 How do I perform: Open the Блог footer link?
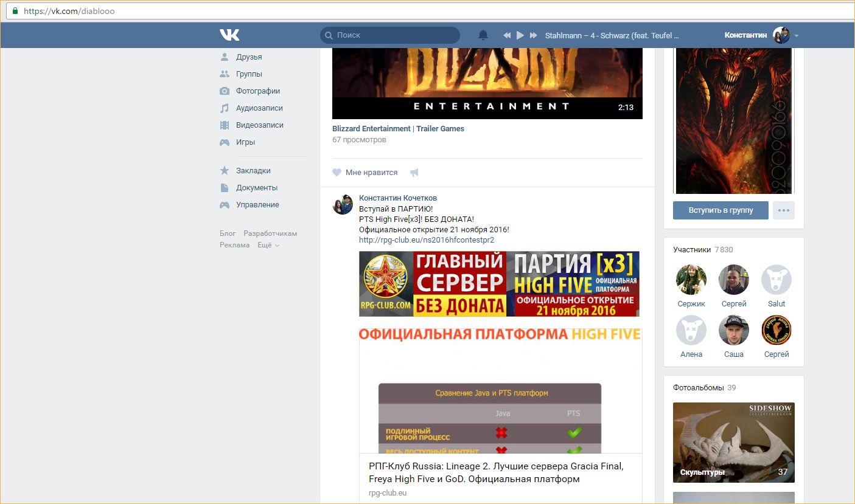(x=228, y=233)
